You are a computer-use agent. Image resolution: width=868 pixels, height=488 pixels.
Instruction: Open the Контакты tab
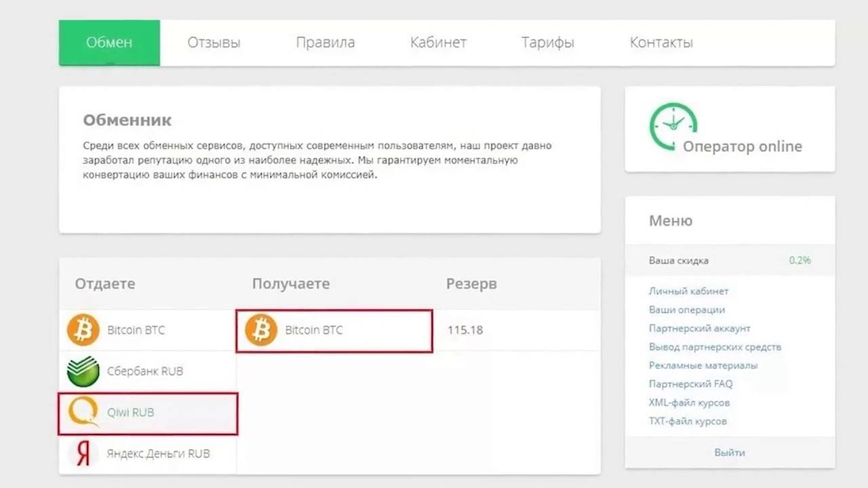[x=661, y=43]
